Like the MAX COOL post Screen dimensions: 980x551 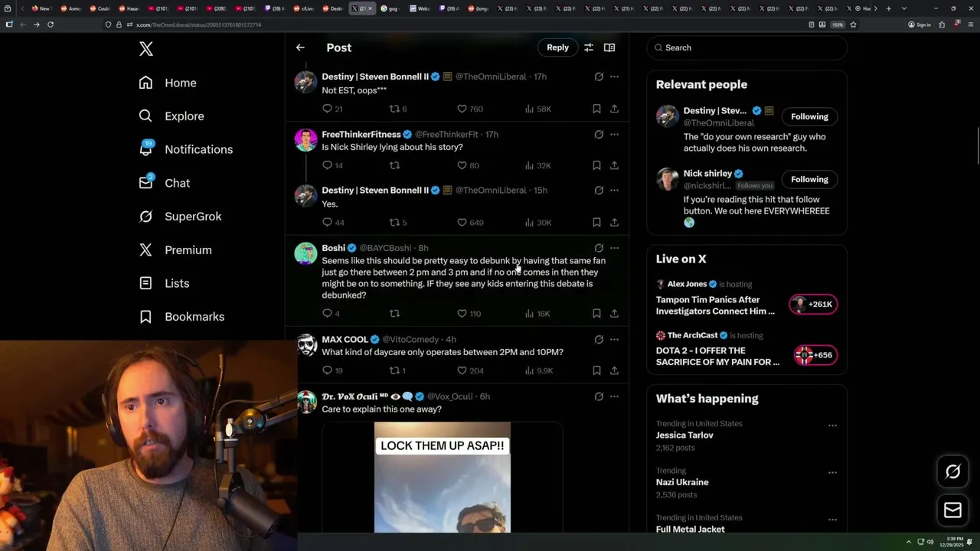[462, 370]
